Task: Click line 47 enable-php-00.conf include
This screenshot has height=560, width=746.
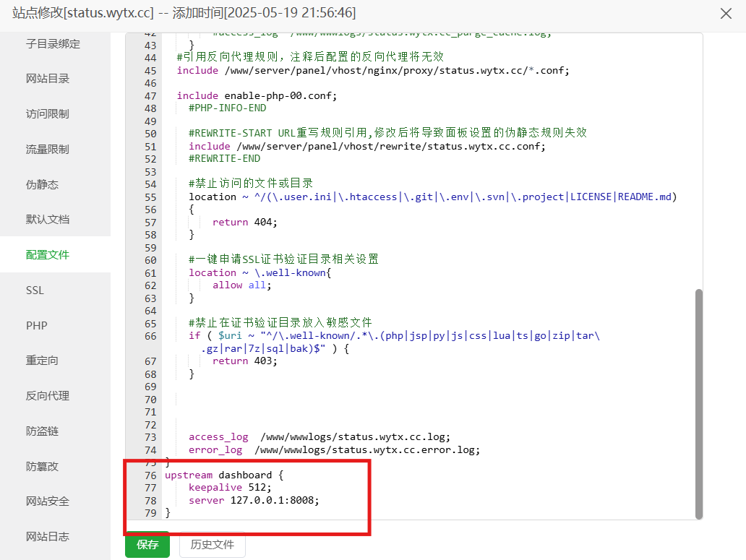Action: (257, 95)
